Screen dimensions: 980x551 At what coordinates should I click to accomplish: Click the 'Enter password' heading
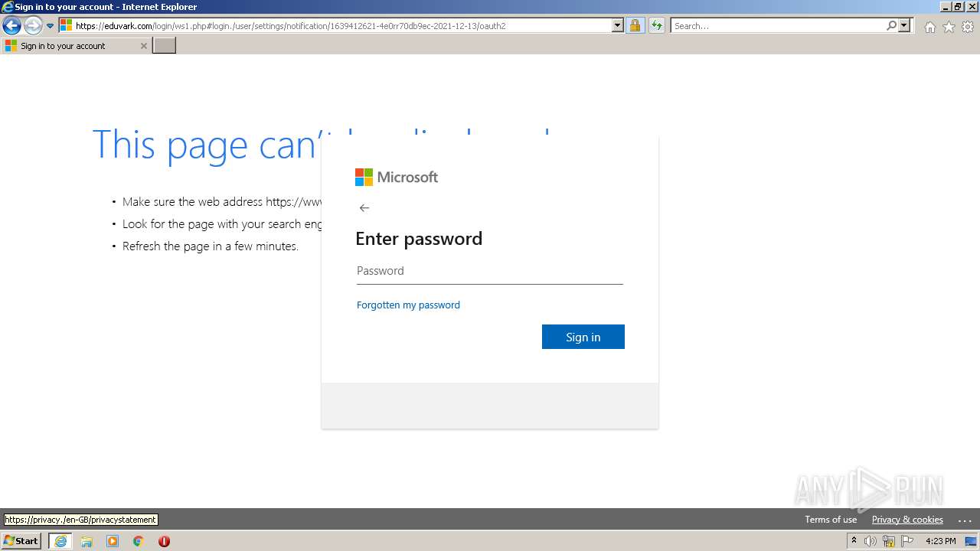point(419,239)
